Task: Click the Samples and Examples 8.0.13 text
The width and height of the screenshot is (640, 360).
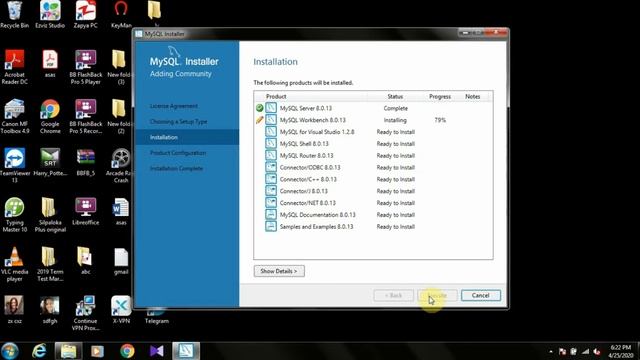Action: pos(316,227)
